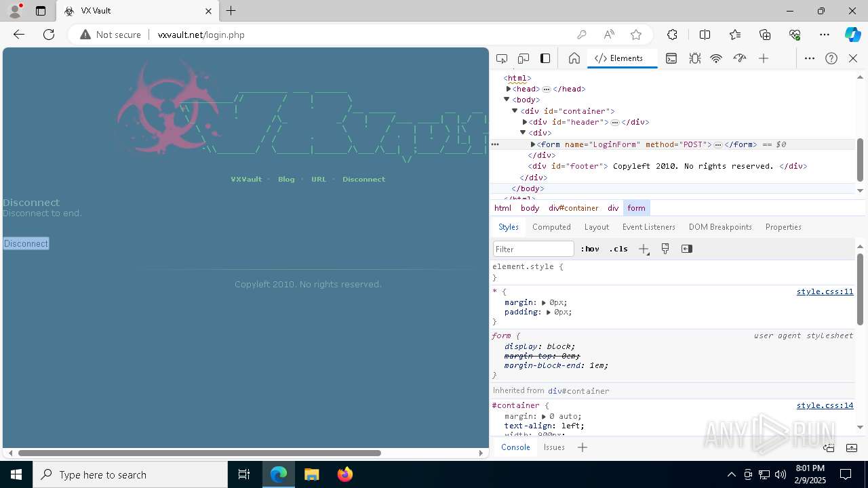Viewport: 868px width, 488px height.
Task: Expand the margin shorthand in * rule
Action: coord(544,302)
